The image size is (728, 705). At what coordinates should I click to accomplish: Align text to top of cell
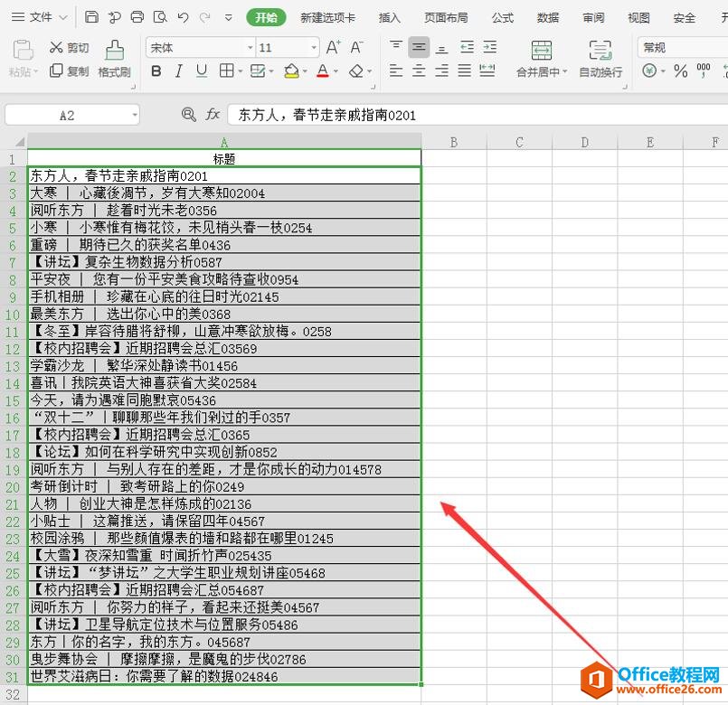[x=396, y=47]
